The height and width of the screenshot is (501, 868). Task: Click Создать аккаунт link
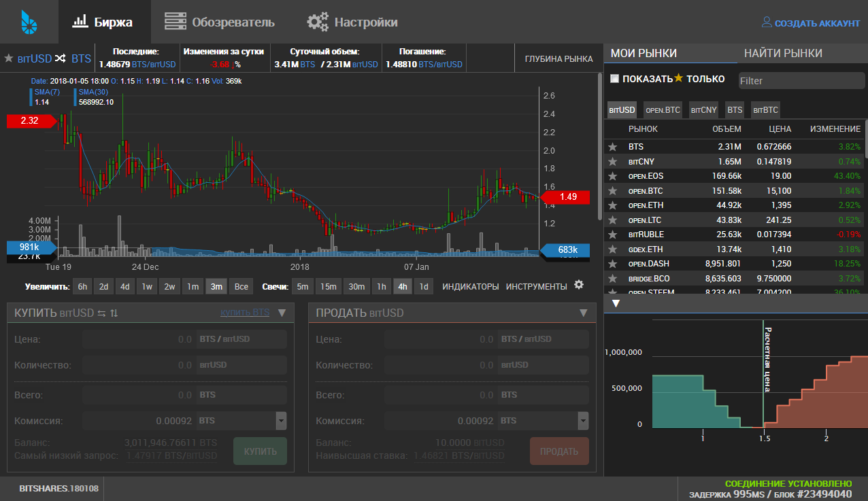tap(817, 23)
